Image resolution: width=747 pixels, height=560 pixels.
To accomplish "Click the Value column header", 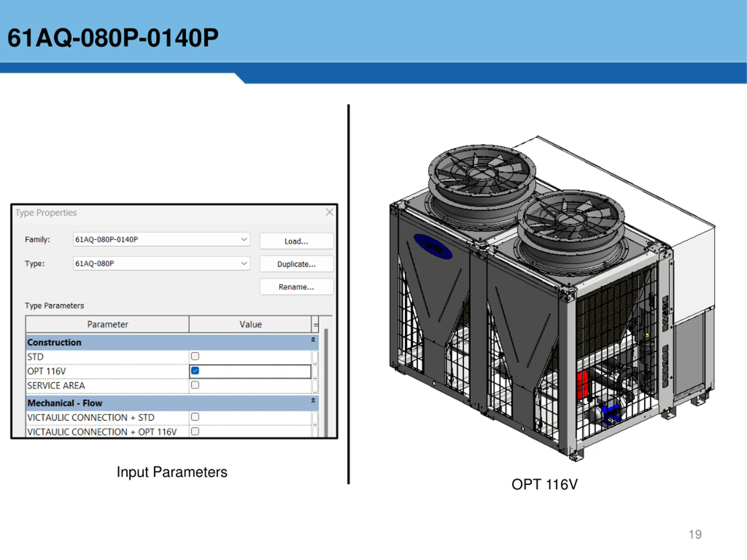I will [250, 324].
